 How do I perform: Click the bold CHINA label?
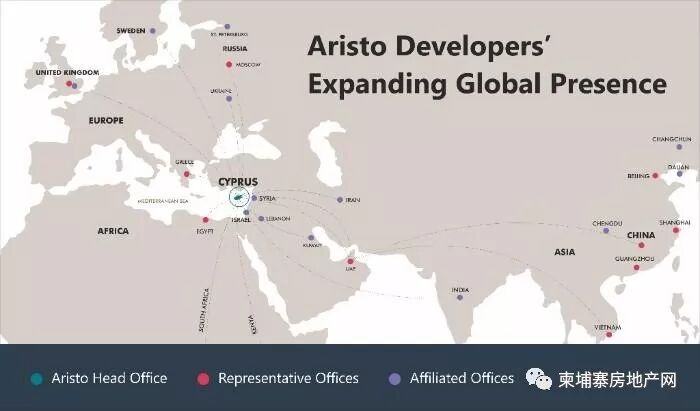(641, 235)
